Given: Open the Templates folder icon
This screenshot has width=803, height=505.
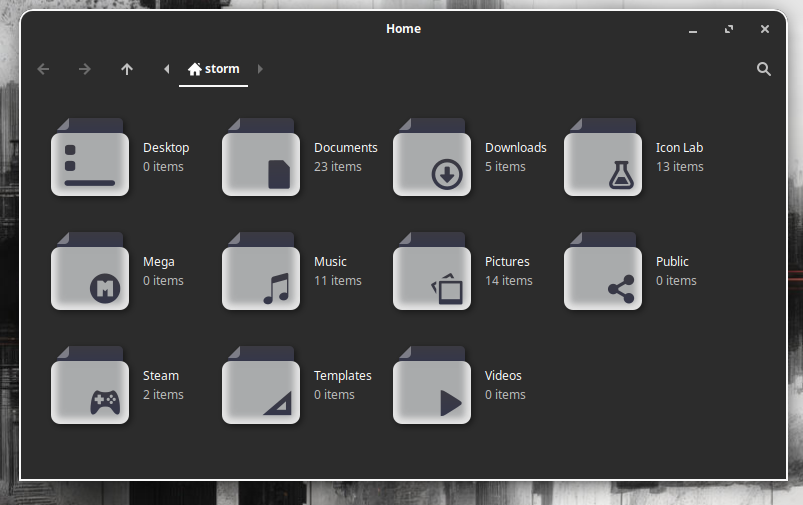Looking at the screenshot, I should click(261, 385).
